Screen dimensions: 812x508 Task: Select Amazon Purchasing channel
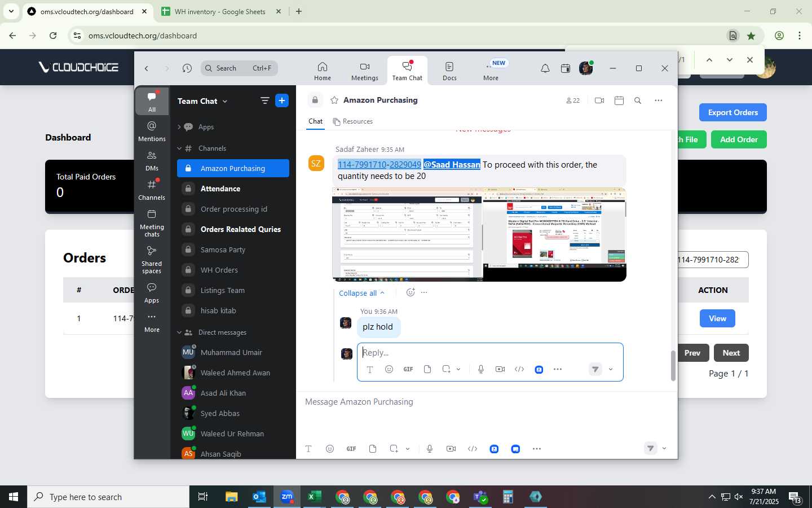click(x=233, y=168)
